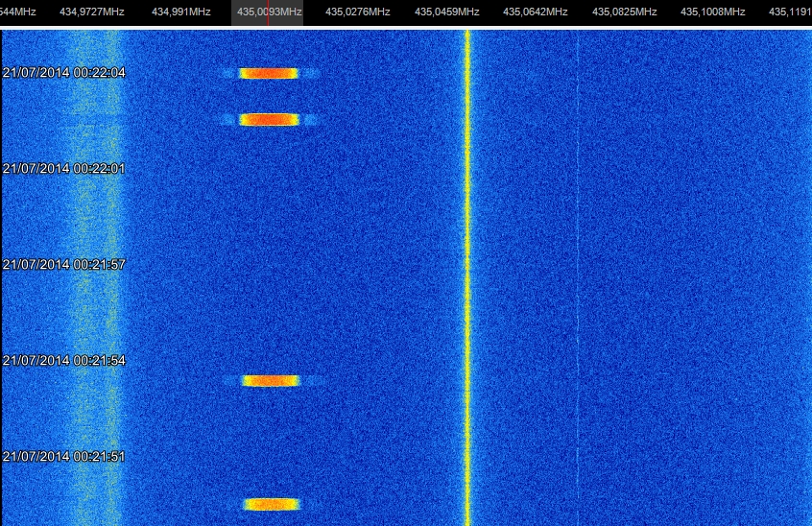This screenshot has height=526, width=812.
Task: Tune to 435,0825MHz on the frequency ruler
Action: (x=624, y=12)
